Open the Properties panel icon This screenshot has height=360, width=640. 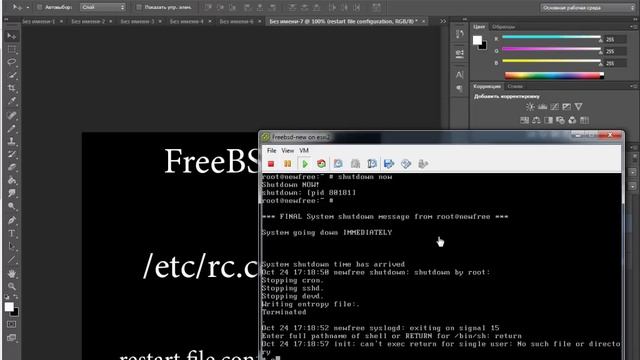(460, 53)
